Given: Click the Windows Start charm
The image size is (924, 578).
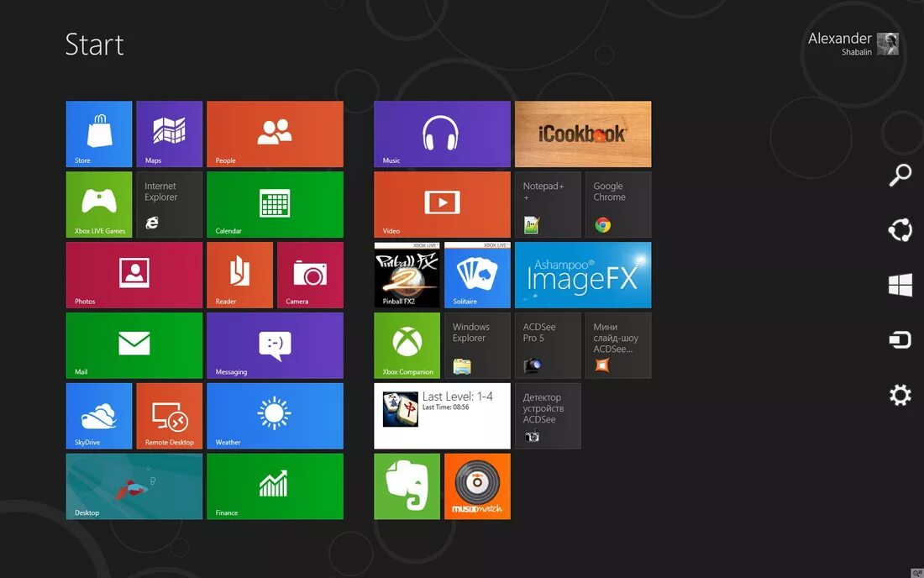Looking at the screenshot, I should pyautogui.click(x=900, y=285).
